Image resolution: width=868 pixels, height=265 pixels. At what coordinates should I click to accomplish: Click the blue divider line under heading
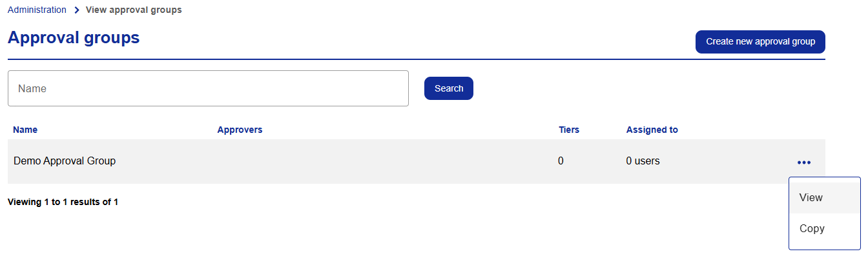(417, 59)
